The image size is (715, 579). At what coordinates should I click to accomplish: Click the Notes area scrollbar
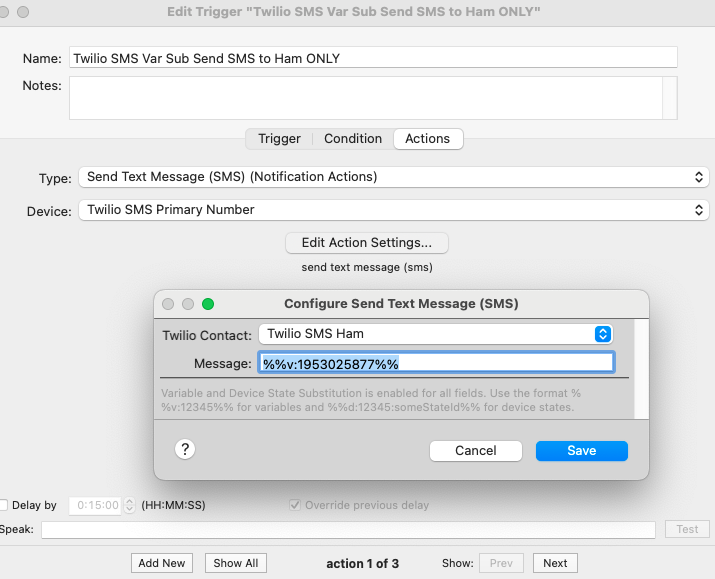tap(670, 98)
